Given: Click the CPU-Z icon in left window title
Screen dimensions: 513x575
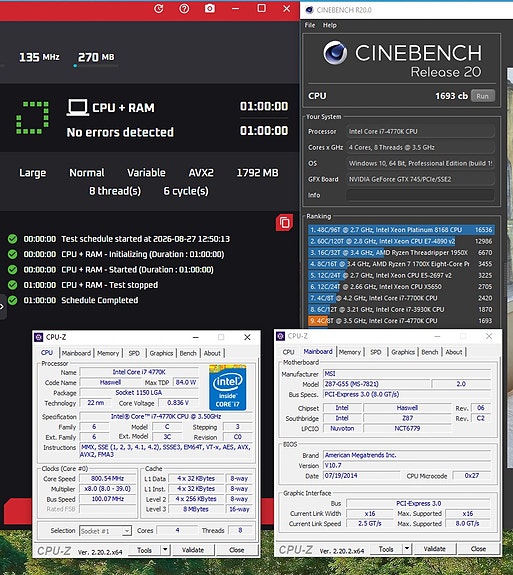Looking at the screenshot, I should (39, 337).
